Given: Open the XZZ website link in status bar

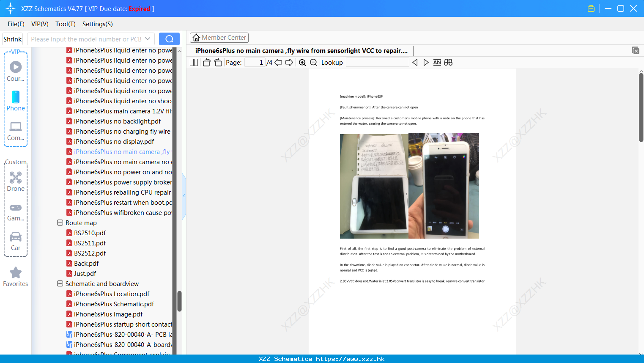Looking at the screenshot, I should (x=350, y=359).
